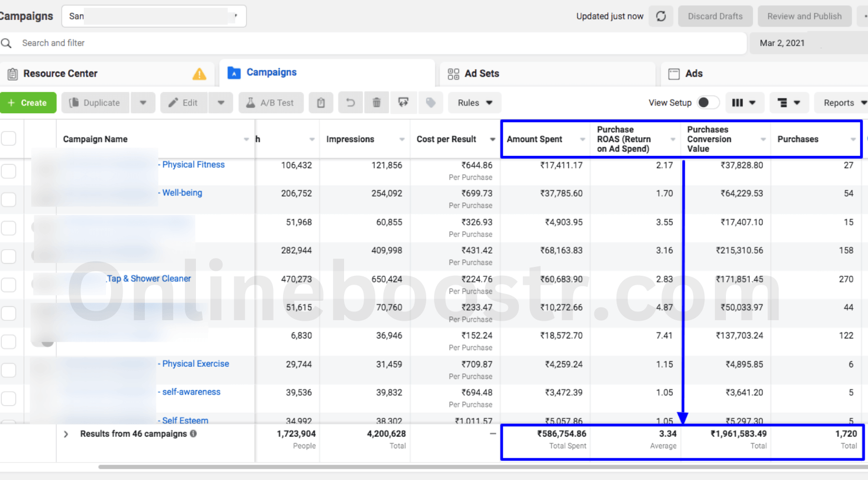The image size is (868, 480).
Task: Click the Search and filter field
Action: (377, 43)
